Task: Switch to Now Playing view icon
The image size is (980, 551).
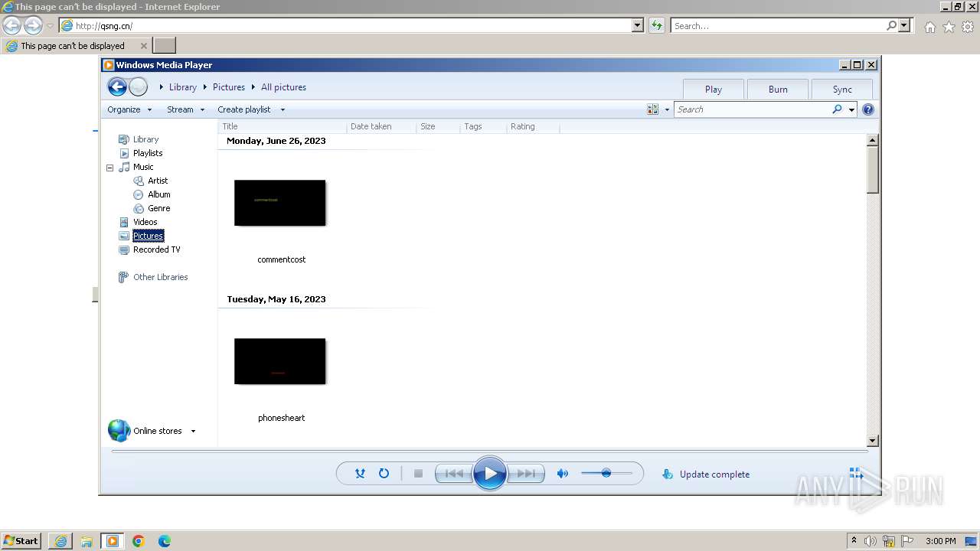Action: pyautogui.click(x=856, y=474)
